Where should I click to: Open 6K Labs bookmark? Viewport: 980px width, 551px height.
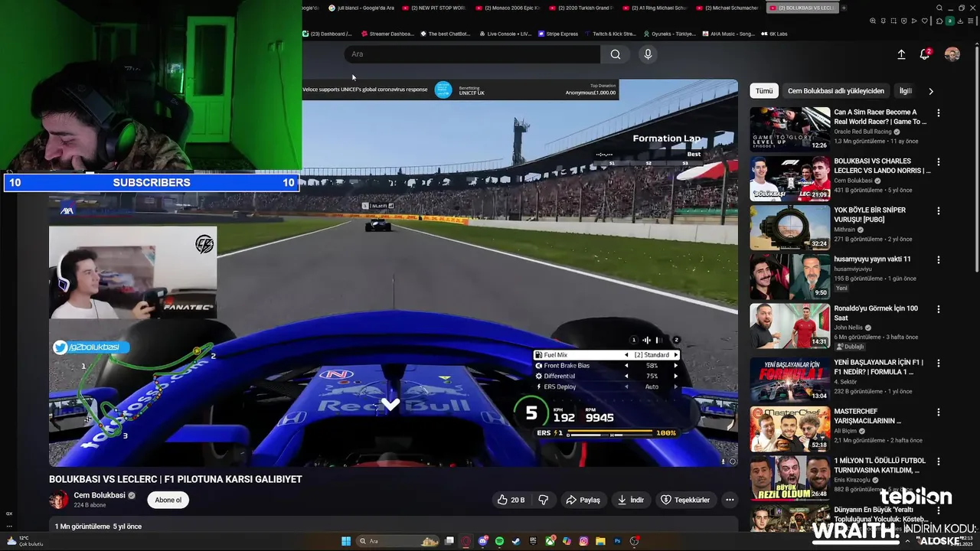[x=774, y=34]
